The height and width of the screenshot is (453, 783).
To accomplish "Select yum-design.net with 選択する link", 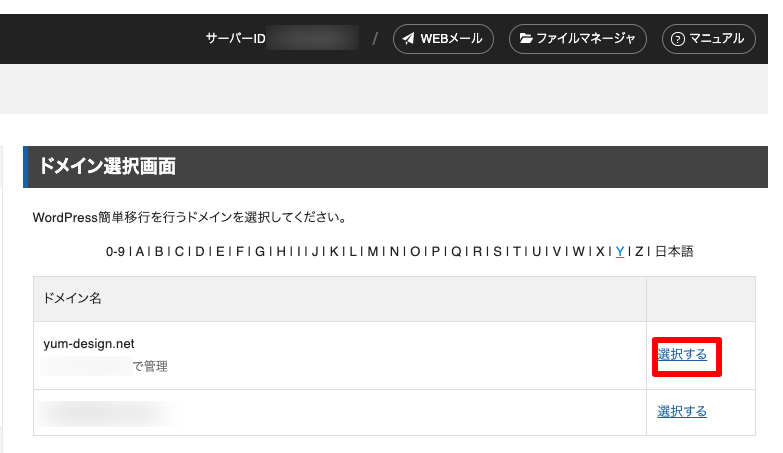I will [682, 355].
